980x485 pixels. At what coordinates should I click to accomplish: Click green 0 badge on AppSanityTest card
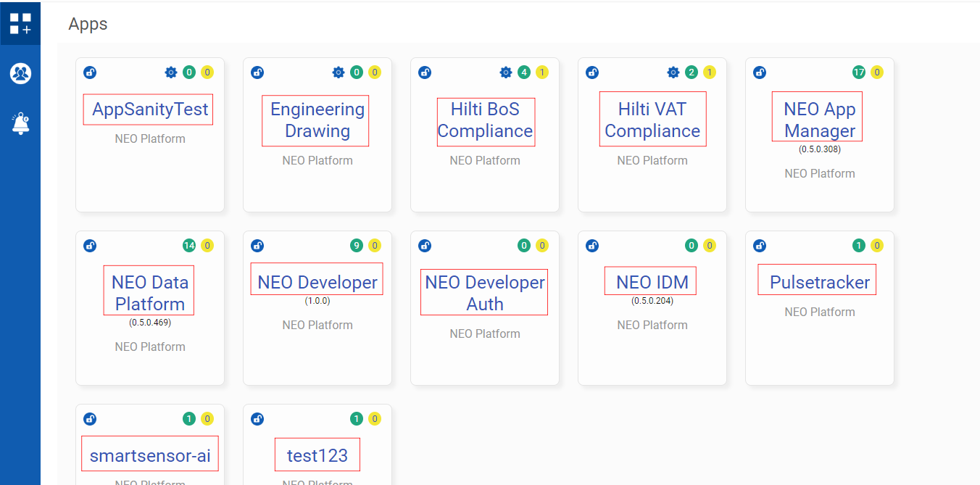(x=189, y=72)
